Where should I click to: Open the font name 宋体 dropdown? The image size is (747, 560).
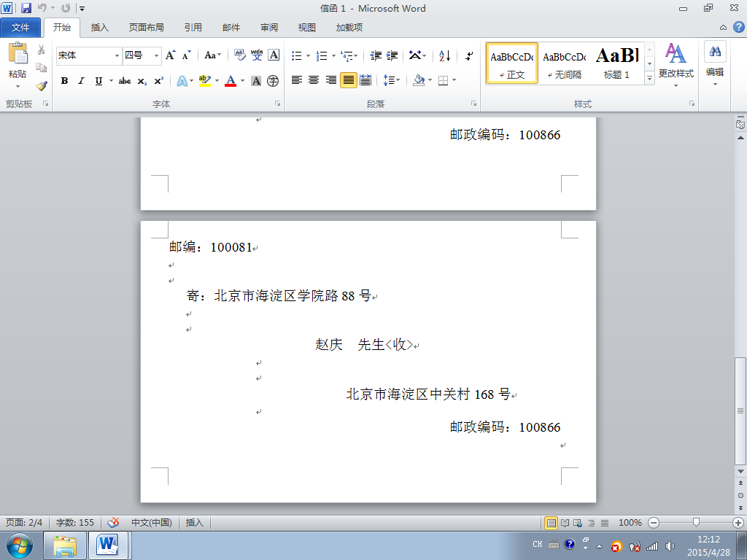click(117, 55)
